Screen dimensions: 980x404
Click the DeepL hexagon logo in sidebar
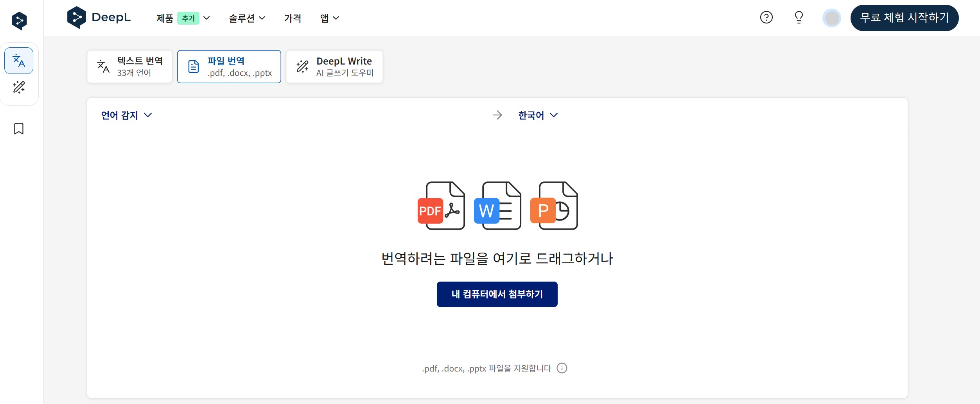coord(19,21)
